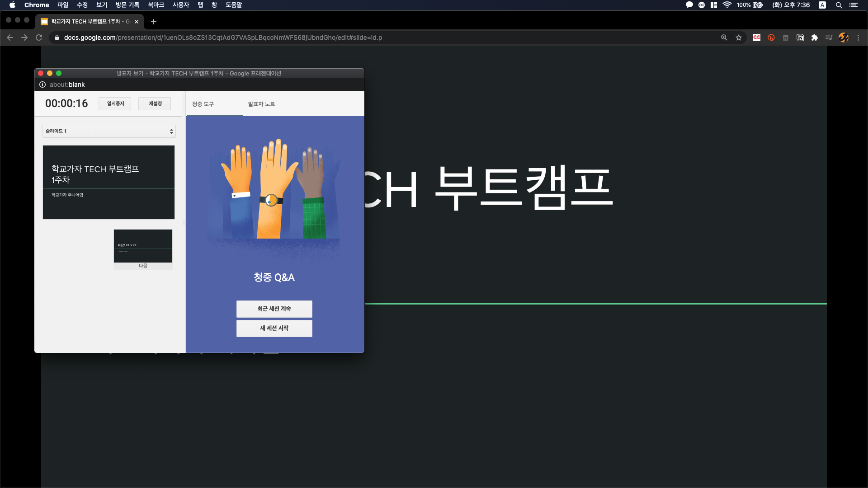Open the Chrome profile avatar
Screen dimensions: 868x488
[x=844, y=38]
